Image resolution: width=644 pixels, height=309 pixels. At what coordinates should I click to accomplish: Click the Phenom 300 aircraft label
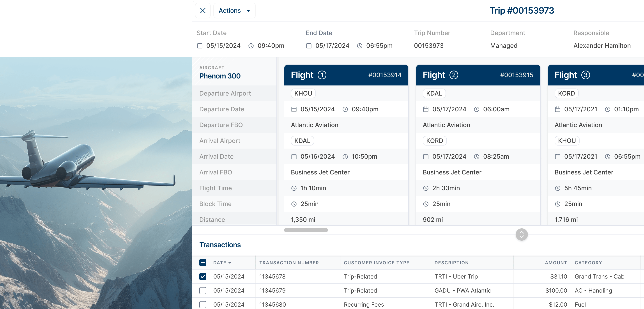(220, 76)
